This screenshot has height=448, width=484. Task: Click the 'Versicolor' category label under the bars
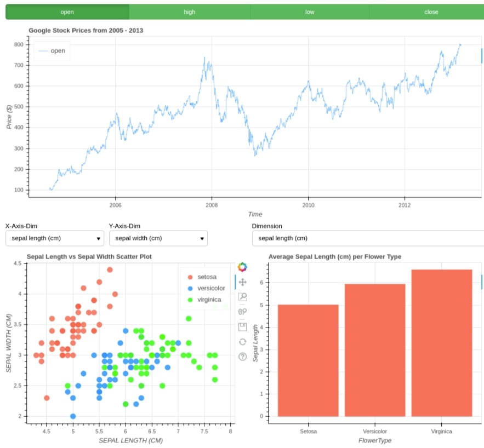(x=375, y=432)
